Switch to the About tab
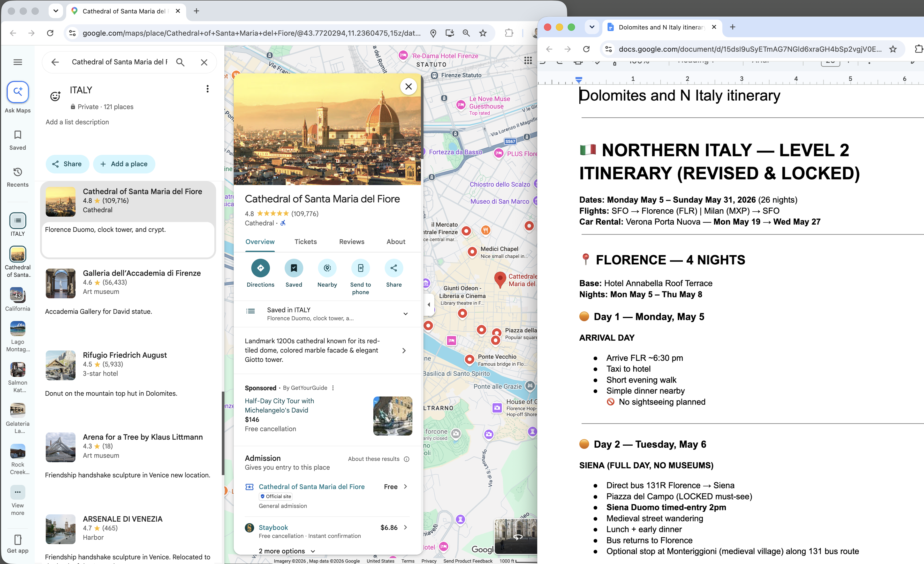Viewport: 924px width, 564px height. [x=396, y=241]
